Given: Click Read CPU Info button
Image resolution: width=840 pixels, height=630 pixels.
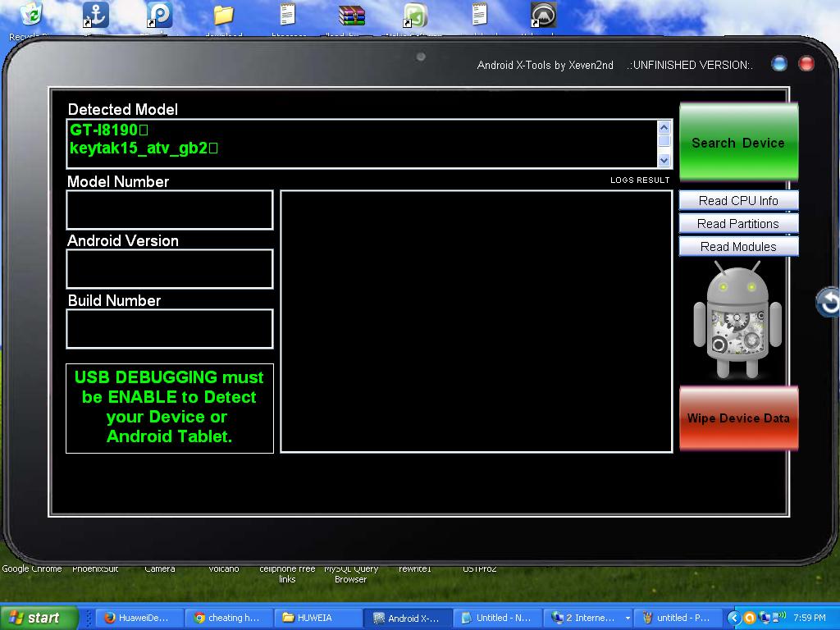Looking at the screenshot, I should (739, 201).
